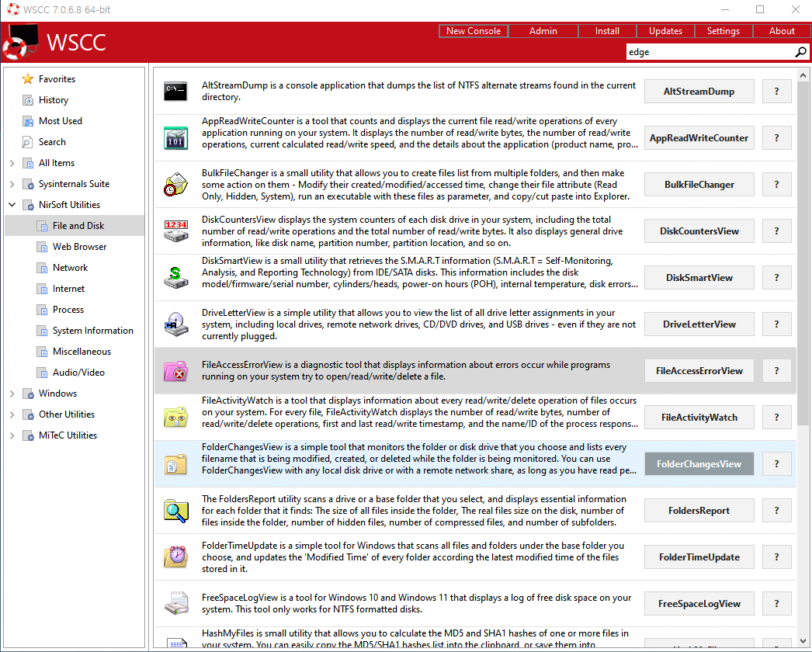Click the History sidebar icon
Image resolution: width=812 pixels, height=652 pixels.
(27, 100)
